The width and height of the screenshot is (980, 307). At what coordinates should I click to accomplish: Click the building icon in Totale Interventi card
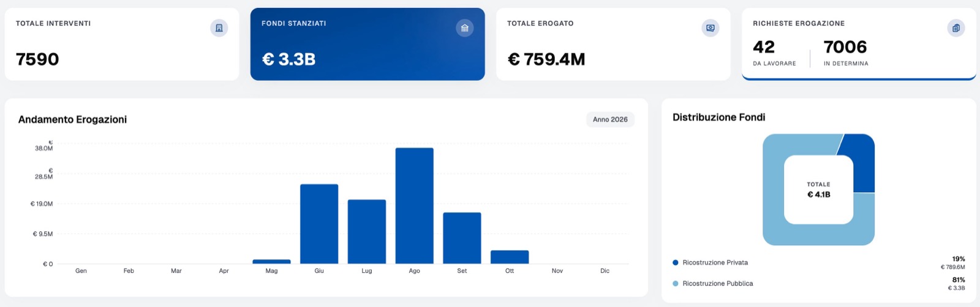(x=219, y=28)
